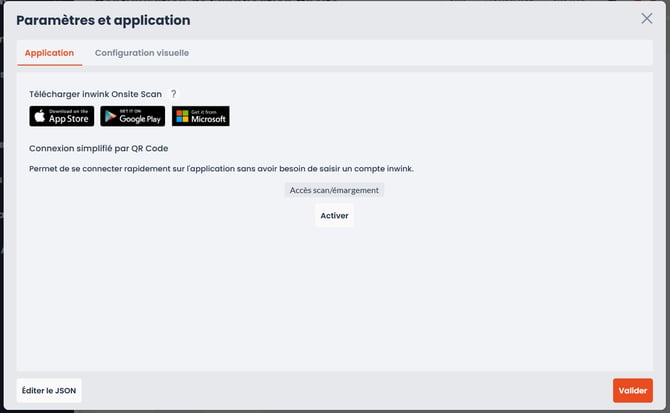Image resolution: width=670 pixels, height=413 pixels.
Task: Open the Google Play download badge
Action: (x=132, y=116)
